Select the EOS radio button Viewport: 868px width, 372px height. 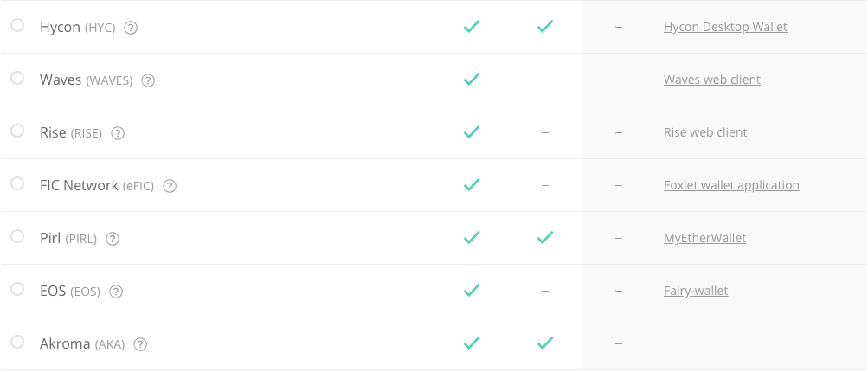[x=17, y=289]
